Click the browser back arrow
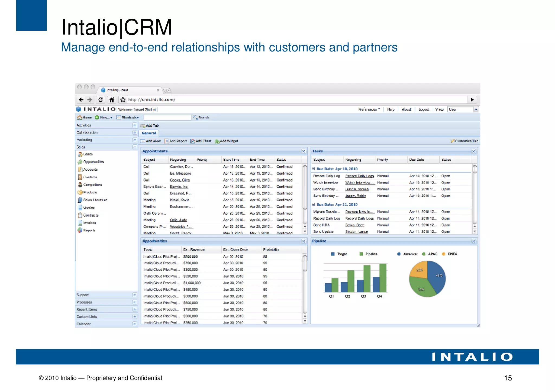The height and width of the screenshot is (392, 555). click(x=81, y=100)
